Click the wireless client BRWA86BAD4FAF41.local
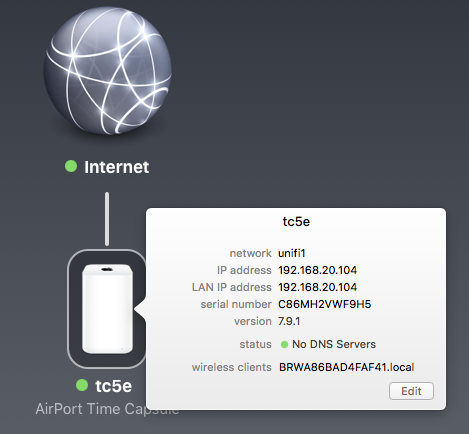Viewport: 469px width, 434px height. 347,367
